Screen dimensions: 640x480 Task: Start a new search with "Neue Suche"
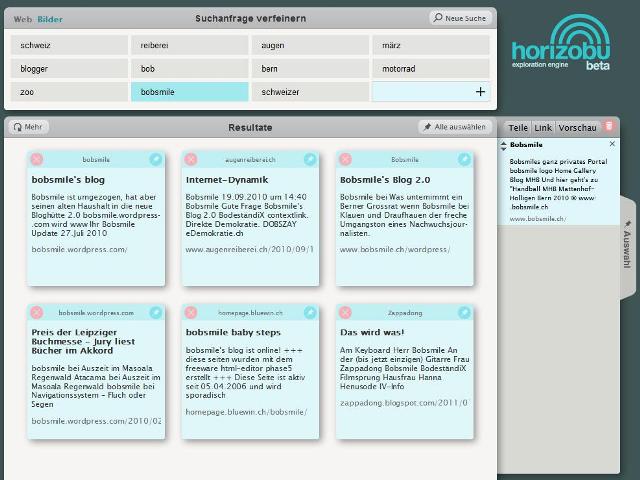tap(460, 18)
